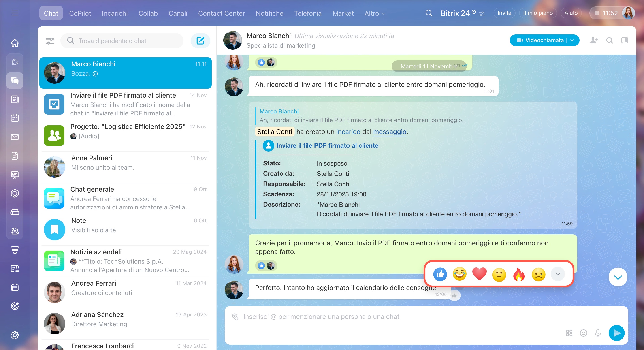Toggle the chat sidebar panel icon
Image resolution: width=644 pixels, height=350 pixels.
coord(625,40)
